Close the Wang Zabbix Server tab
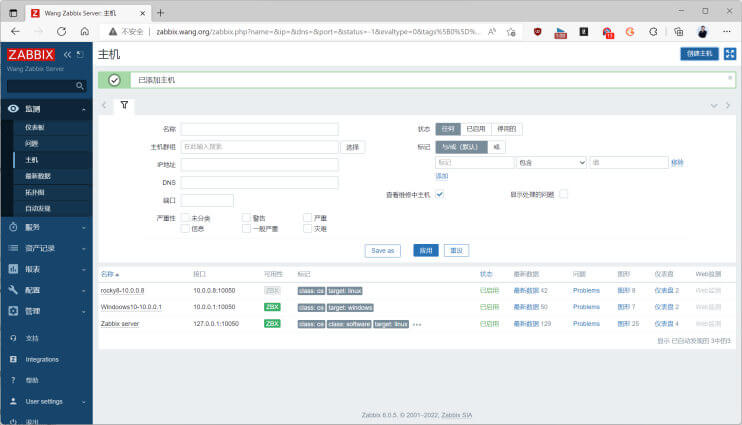 [142, 13]
